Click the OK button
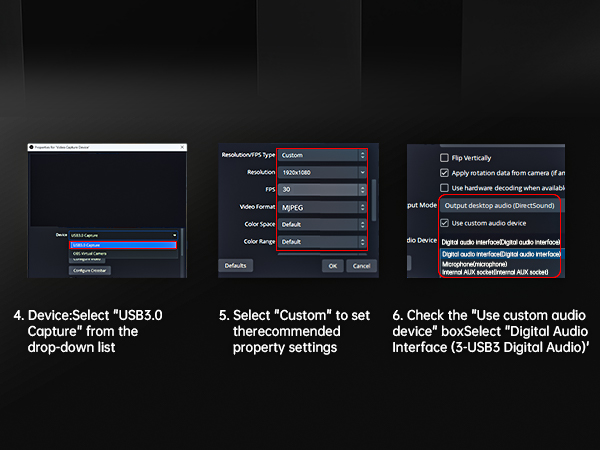 pos(333,266)
